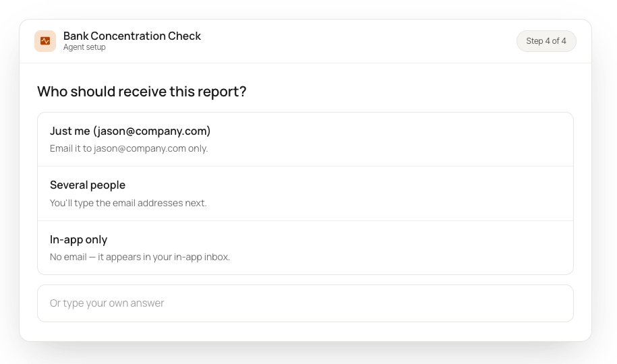
Task: Click the placeholder text in the custom answer box
Action: [107, 303]
